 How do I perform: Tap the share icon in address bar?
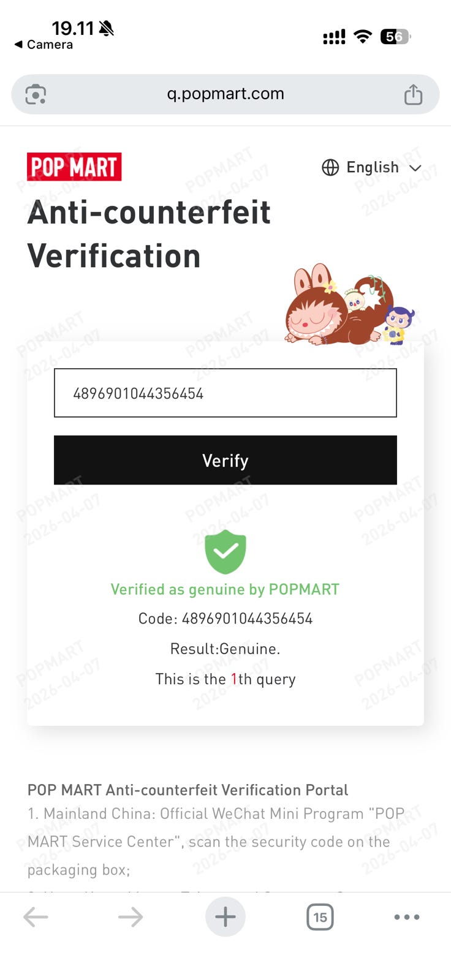pyautogui.click(x=414, y=94)
